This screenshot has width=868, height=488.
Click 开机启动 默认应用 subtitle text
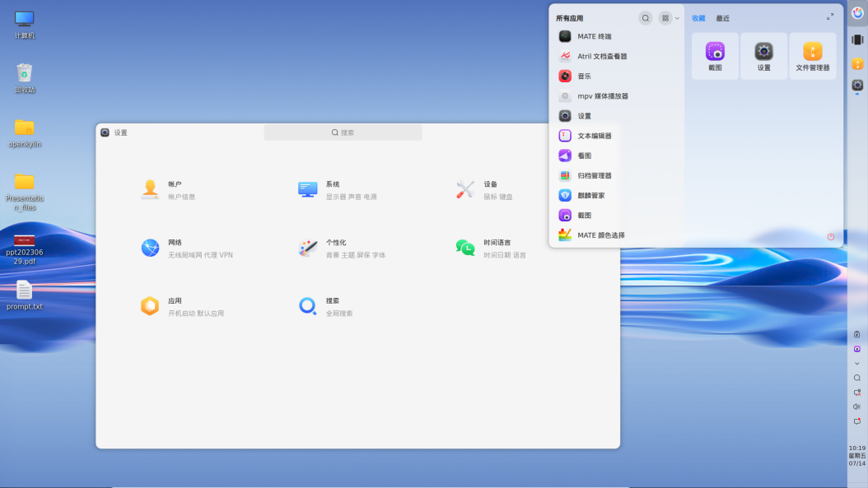pos(196,314)
